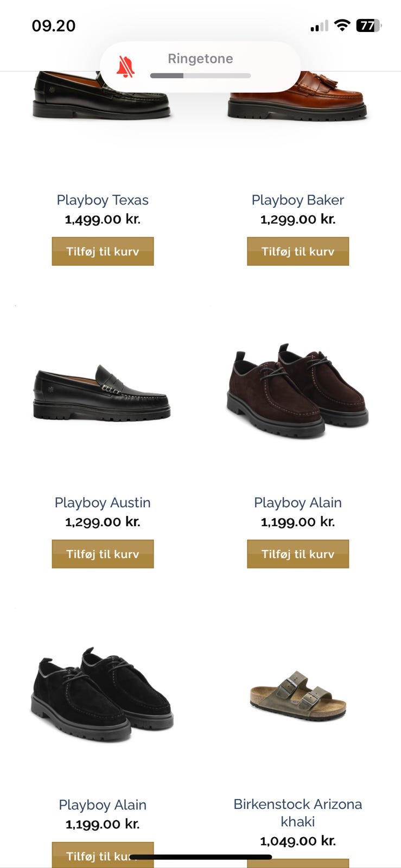Tap the cellular signal bars icon

pos(319,26)
